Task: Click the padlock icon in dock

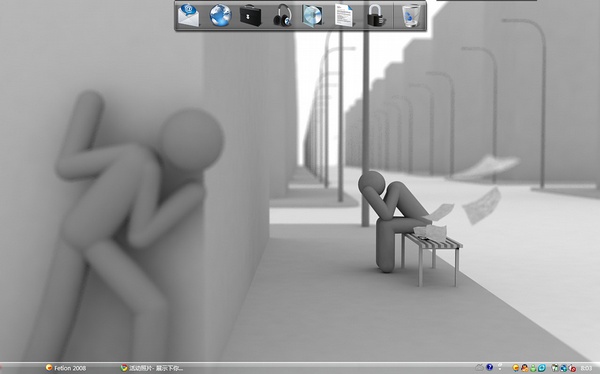Action: point(376,16)
